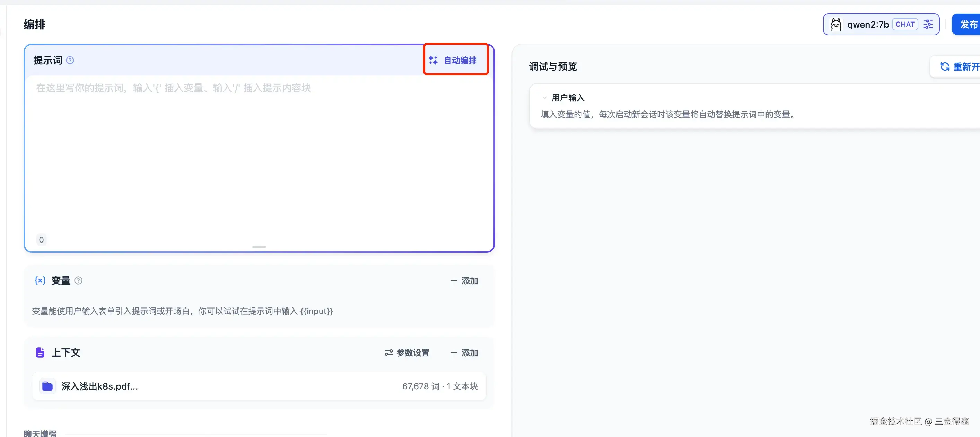Click inside the prompt text area
980x437 pixels.
point(259,160)
